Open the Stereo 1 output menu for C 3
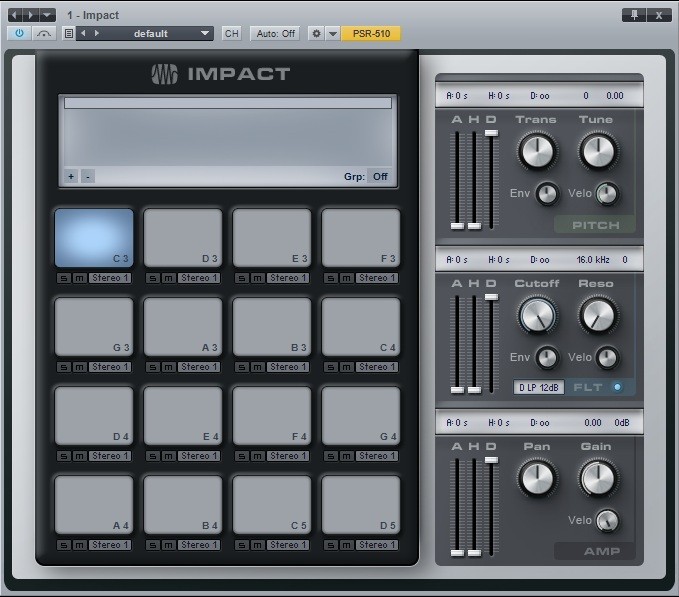Screen dimensions: 679x597 110,278
